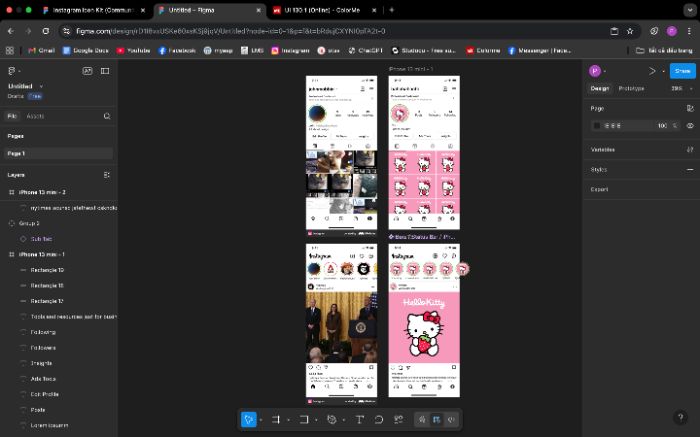Switch to Design mode in toolbar
Image resolution: width=700 pixels, height=437 pixels.
pos(437,419)
